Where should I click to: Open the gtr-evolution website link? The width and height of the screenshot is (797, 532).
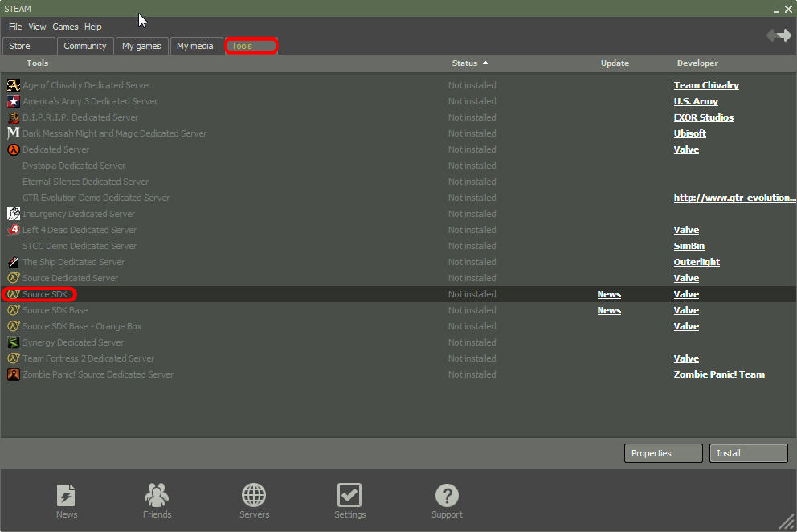(734, 198)
